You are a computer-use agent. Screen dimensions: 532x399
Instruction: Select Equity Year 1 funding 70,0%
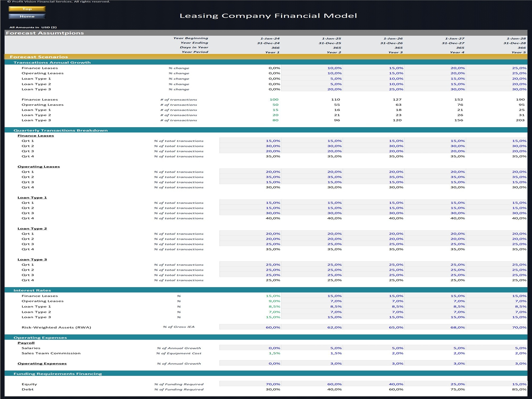[x=273, y=384]
